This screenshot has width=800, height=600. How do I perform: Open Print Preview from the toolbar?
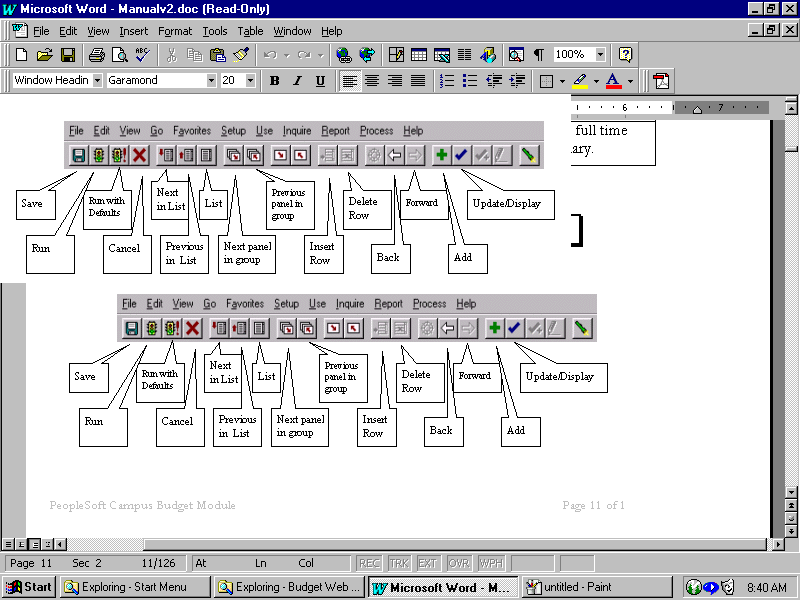point(119,55)
